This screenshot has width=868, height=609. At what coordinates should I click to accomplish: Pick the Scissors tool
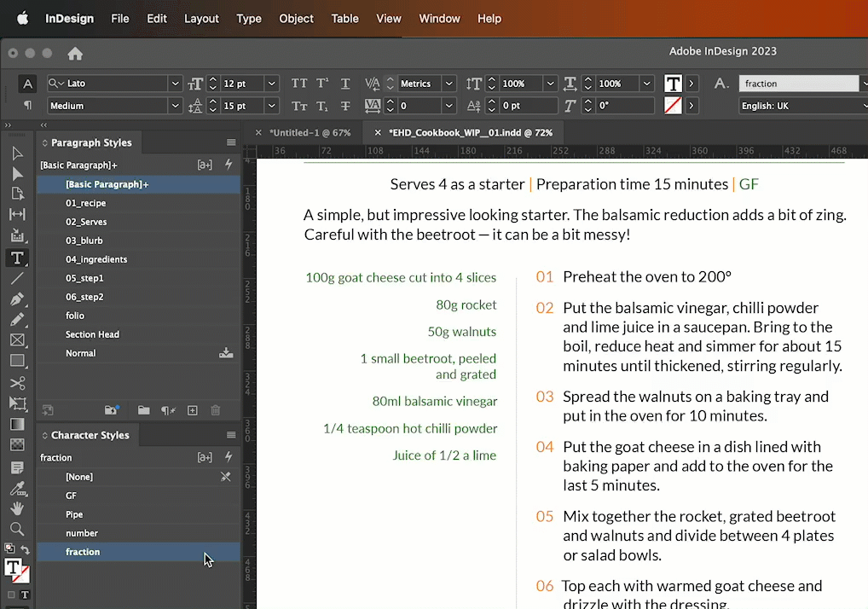[x=17, y=383]
